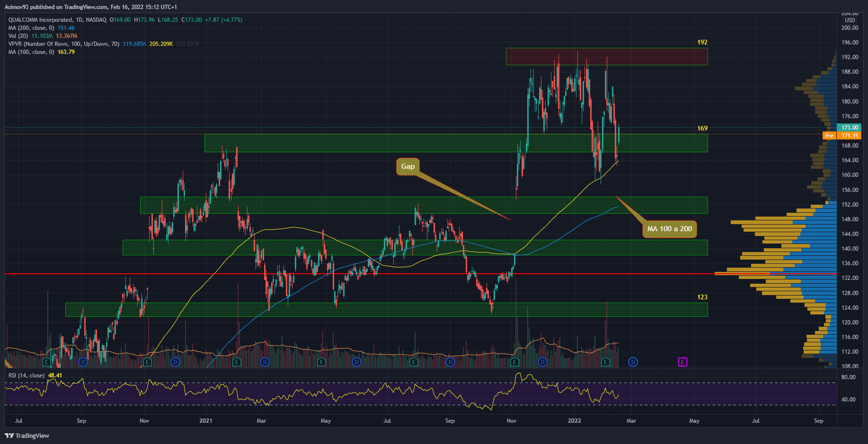Click the QUALCOMM Incorporated symbol title

coord(40,20)
